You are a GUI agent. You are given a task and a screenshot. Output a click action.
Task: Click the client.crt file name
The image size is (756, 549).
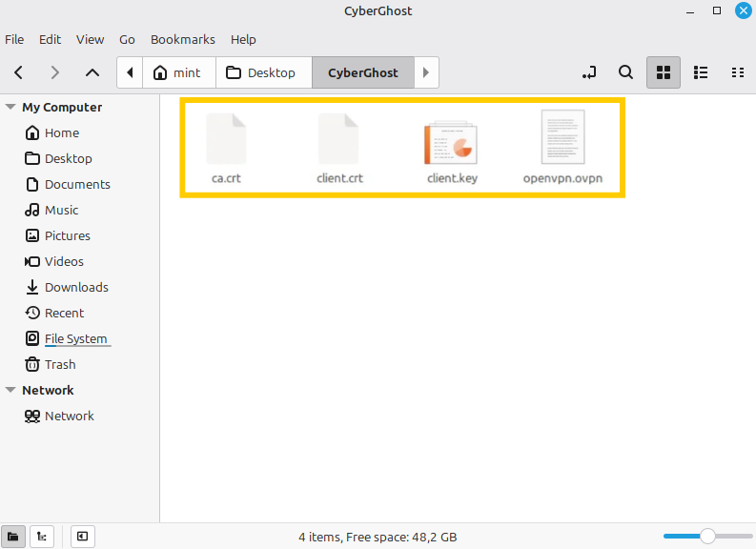click(x=340, y=178)
